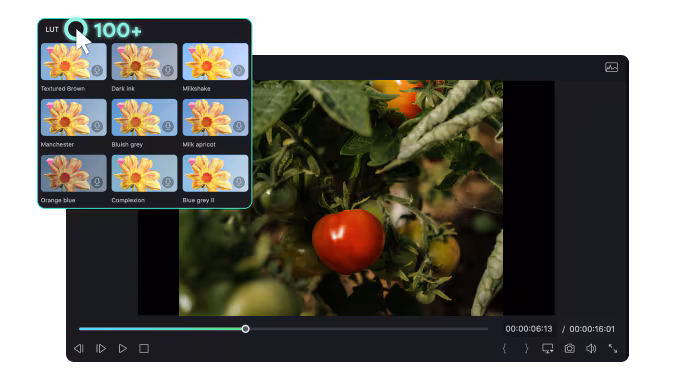Viewport: 690px width, 390px height.
Task: Adjust the preview volume speaker icon
Action: click(x=591, y=349)
